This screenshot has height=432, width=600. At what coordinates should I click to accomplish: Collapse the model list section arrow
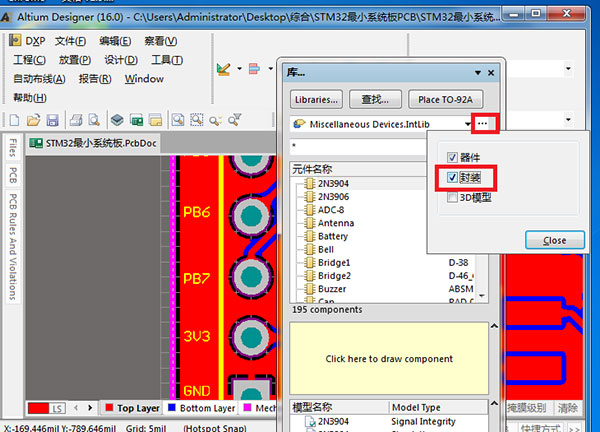point(494,403)
